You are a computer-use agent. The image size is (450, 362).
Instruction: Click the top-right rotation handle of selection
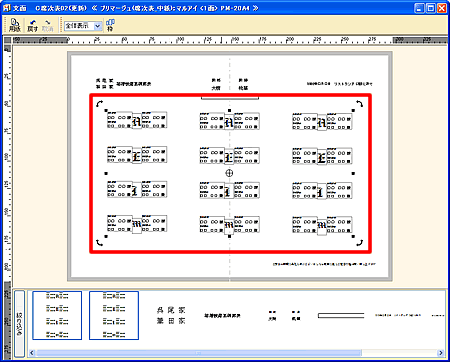tap(360, 103)
